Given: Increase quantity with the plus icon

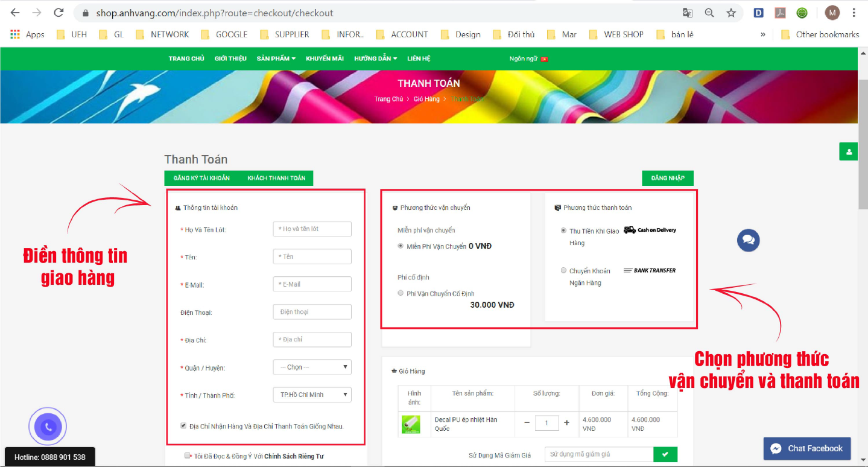Looking at the screenshot, I should click(566, 423).
